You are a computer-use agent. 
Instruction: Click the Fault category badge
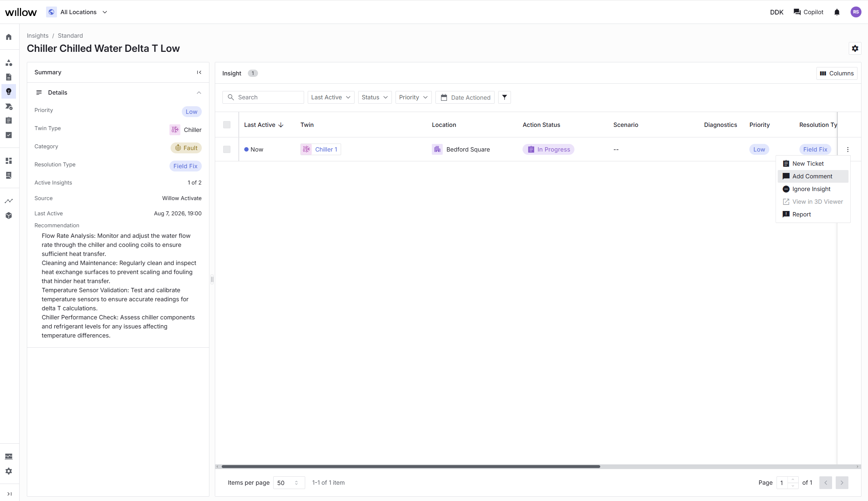[186, 148]
